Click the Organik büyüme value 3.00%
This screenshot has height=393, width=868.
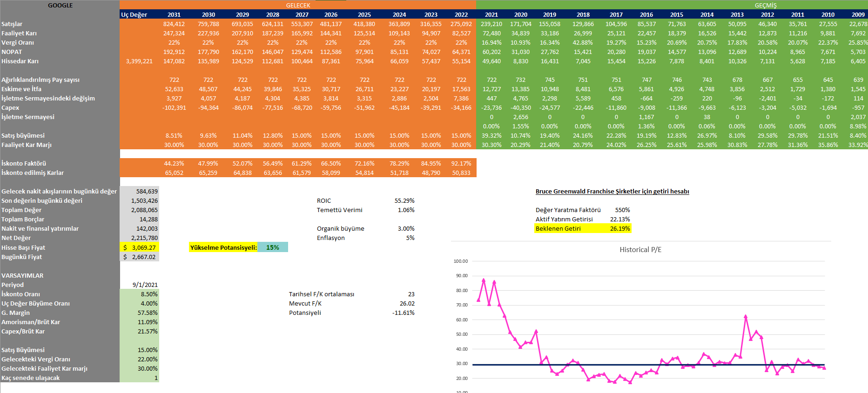[406, 228]
